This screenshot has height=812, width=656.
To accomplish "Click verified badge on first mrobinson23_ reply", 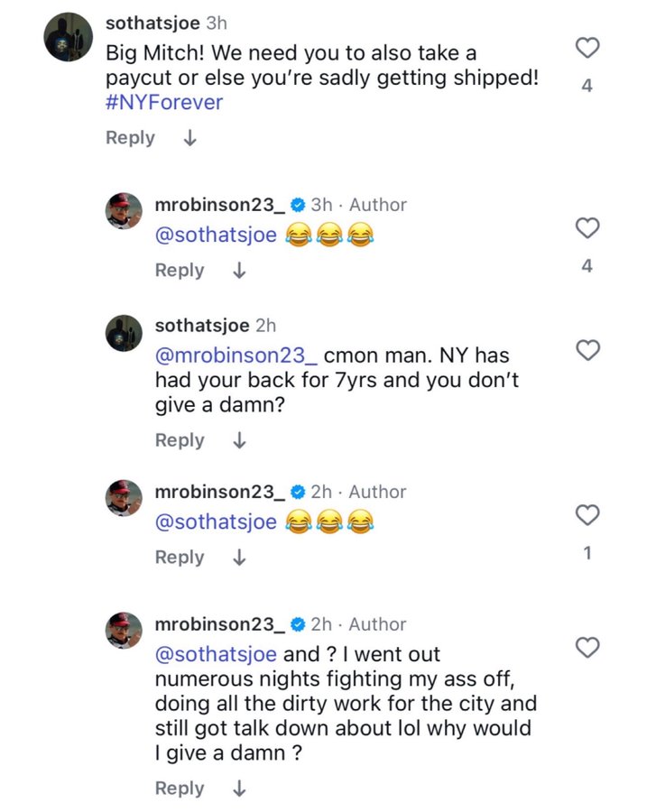I will [297, 206].
